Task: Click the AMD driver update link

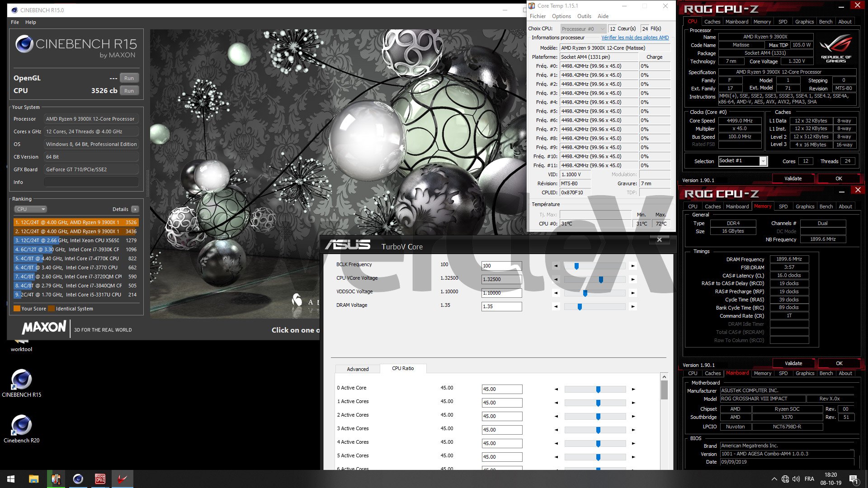Action: click(635, 38)
